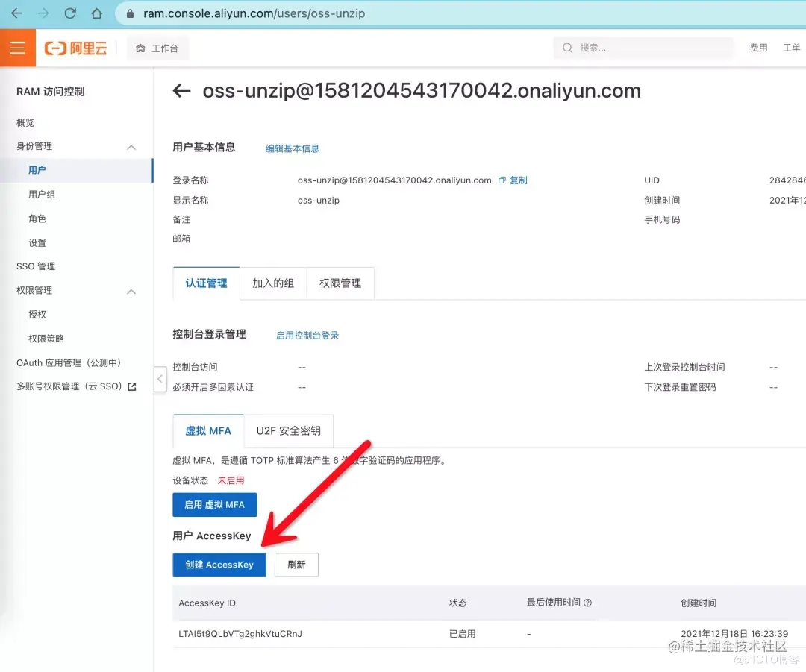The height and width of the screenshot is (672, 806).
Task: Click help icon beside 最后使用时间
Action: (587, 603)
